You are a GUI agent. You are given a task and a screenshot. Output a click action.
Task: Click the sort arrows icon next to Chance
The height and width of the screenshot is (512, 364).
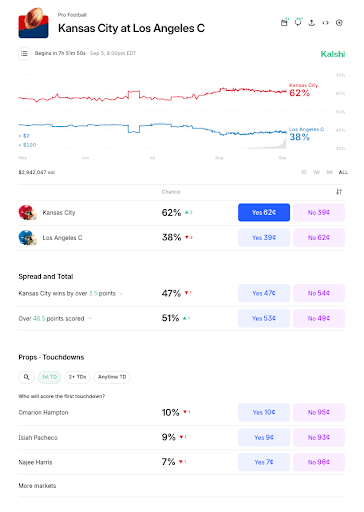[x=339, y=192]
